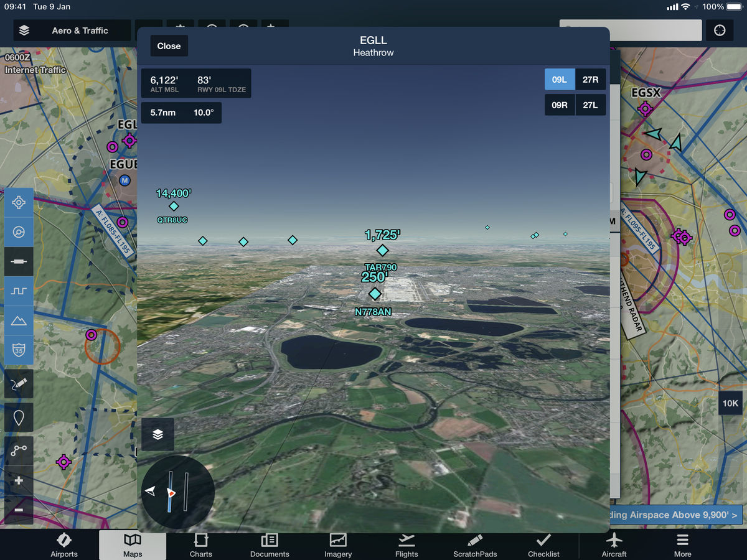Open the Flights tab
The width and height of the screenshot is (747, 560).
coord(406,545)
